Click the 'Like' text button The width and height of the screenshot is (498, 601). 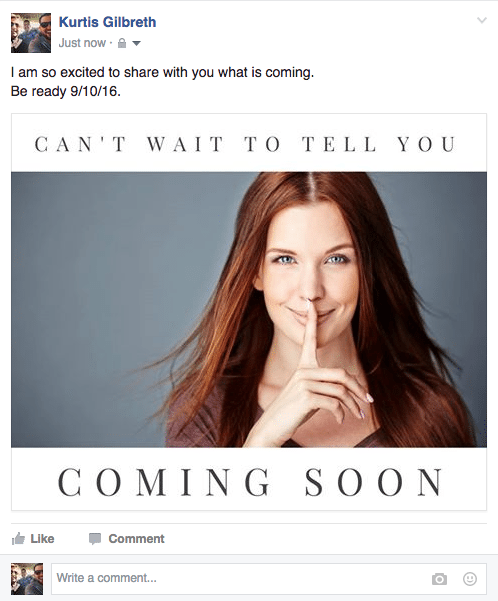[x=42, y=539]
